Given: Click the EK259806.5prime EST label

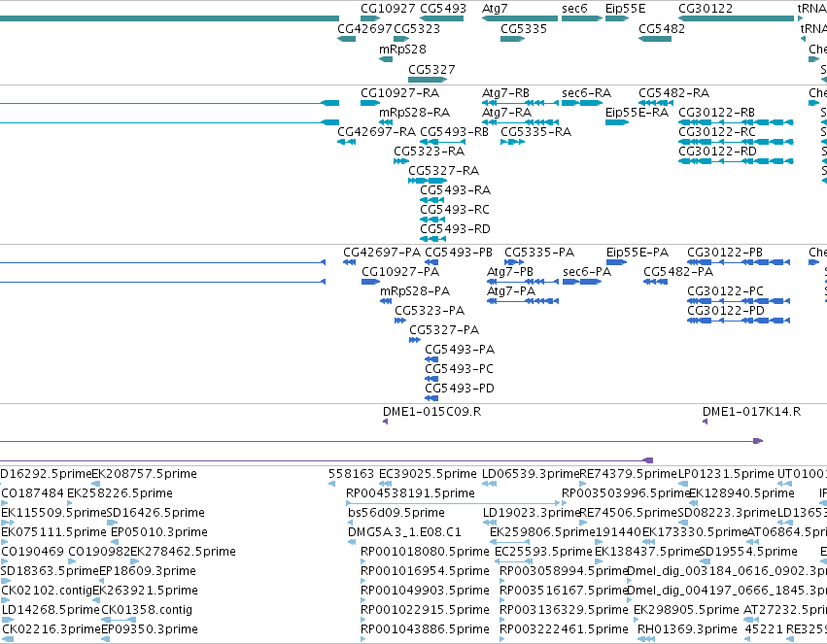Looking at the screenshot, I should [542, 532].
